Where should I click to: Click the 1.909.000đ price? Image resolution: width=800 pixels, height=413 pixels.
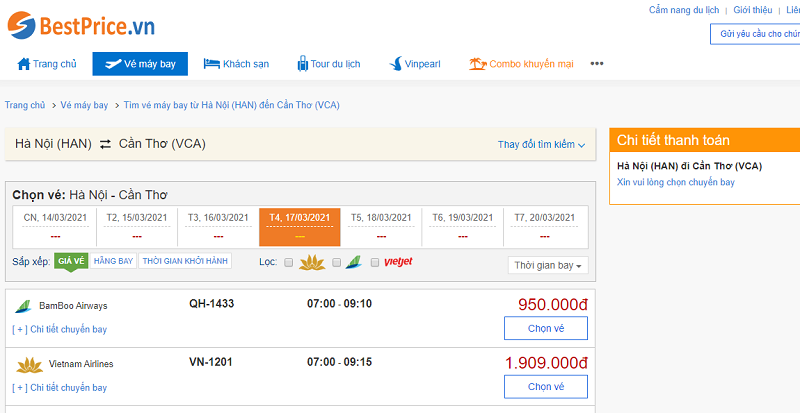coord(546,363)
